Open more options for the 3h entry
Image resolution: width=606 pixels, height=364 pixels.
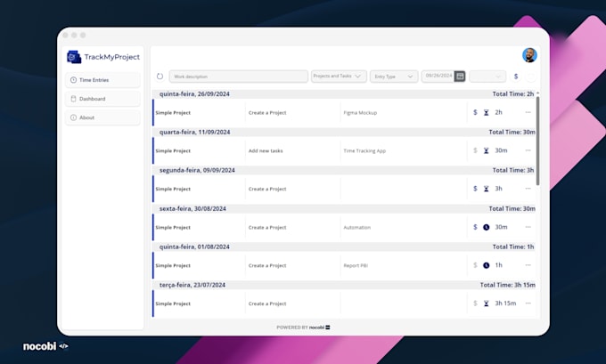click(x=528, y=189)
